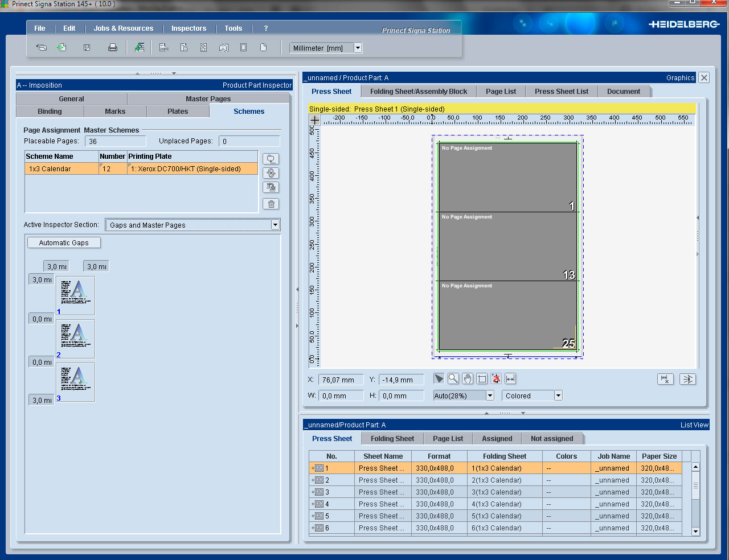Open Folding Sheet/Assembly Block tab in graphics

coord(419,92)
